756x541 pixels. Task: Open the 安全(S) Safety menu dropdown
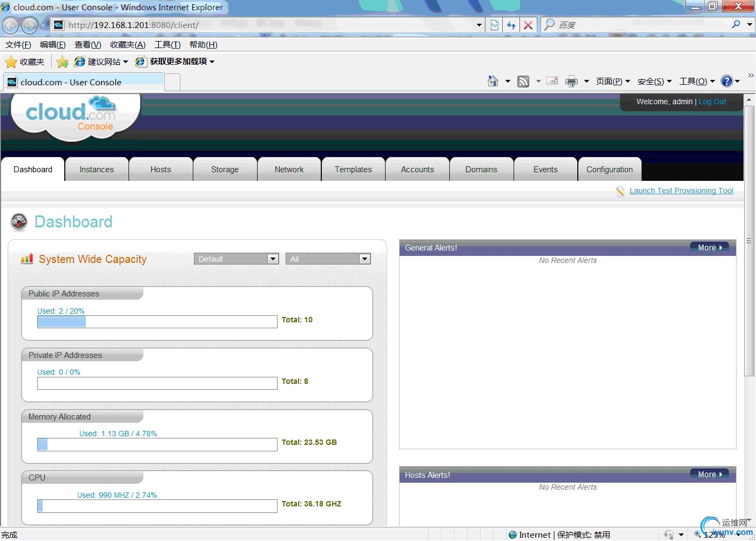click(x=654, y=82)
